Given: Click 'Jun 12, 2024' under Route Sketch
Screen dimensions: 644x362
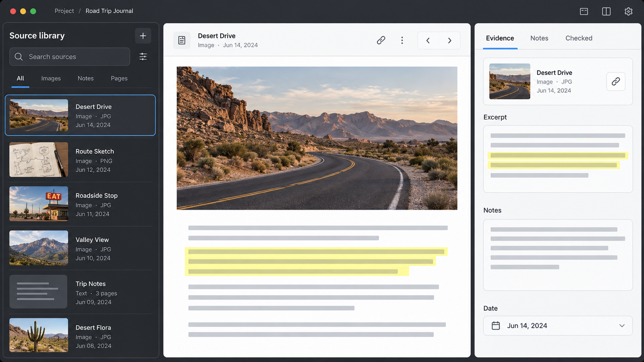Looking at the screenshot, I should [x=93, y=170].
